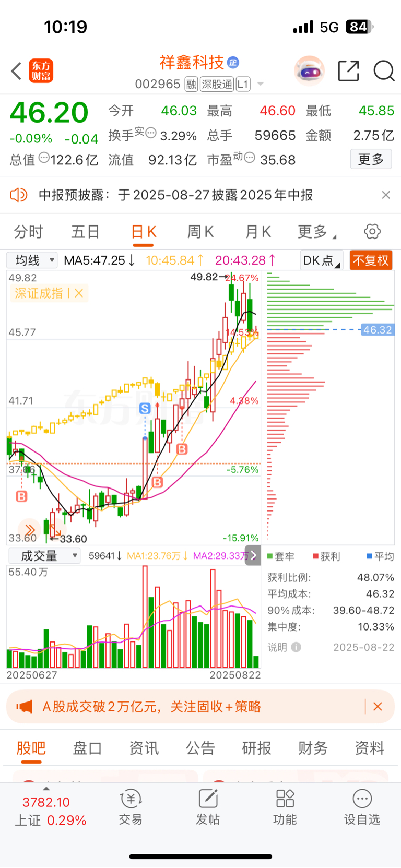Close the A股成交 promo banner
This screenshot has width=401, height=868.
(378, 707)
